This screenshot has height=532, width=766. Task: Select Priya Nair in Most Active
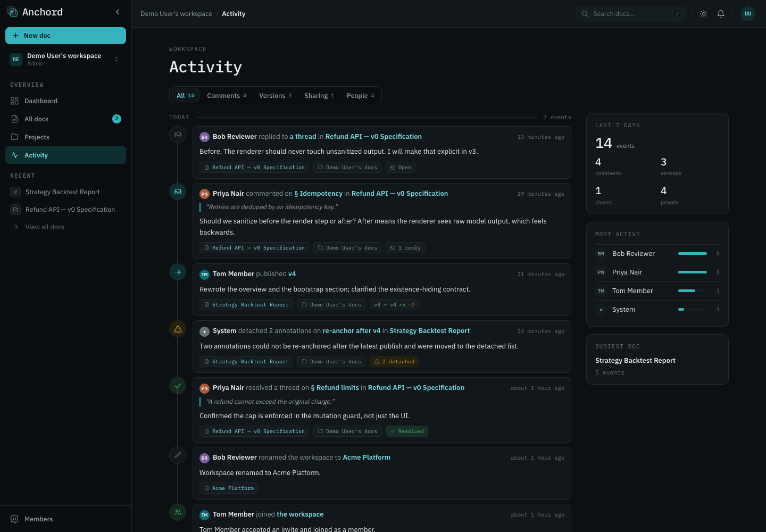coord(657,272)
